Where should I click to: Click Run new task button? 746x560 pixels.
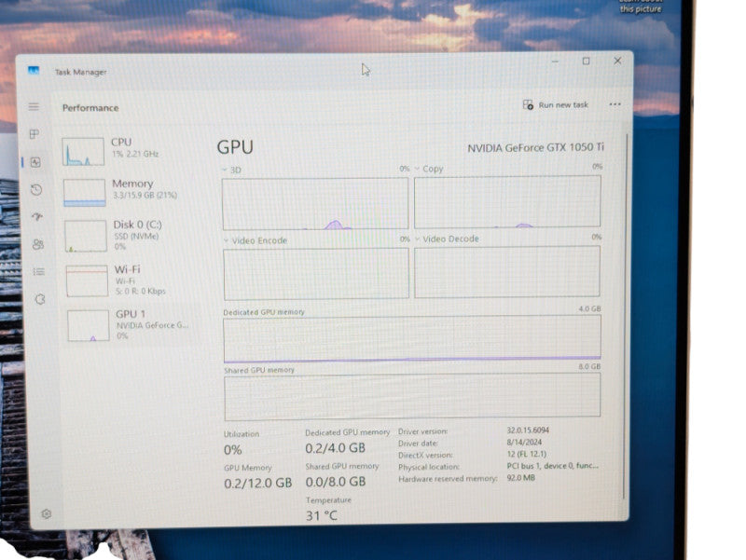(556, 104)
